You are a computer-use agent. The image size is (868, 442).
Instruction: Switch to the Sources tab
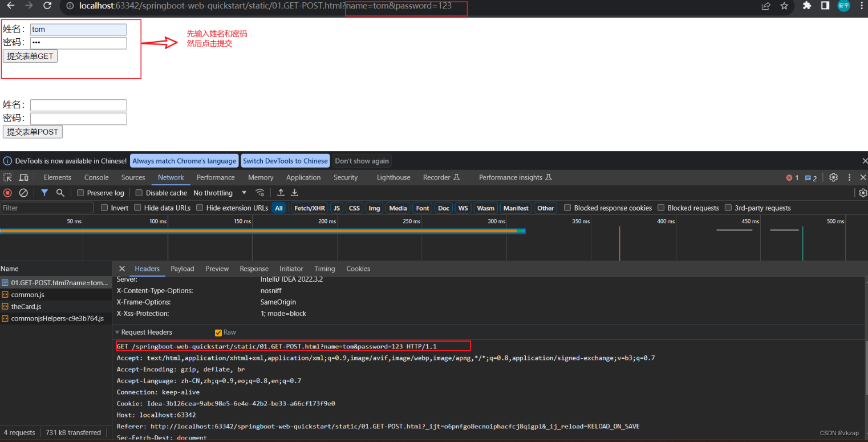click(x=133, y=177)
